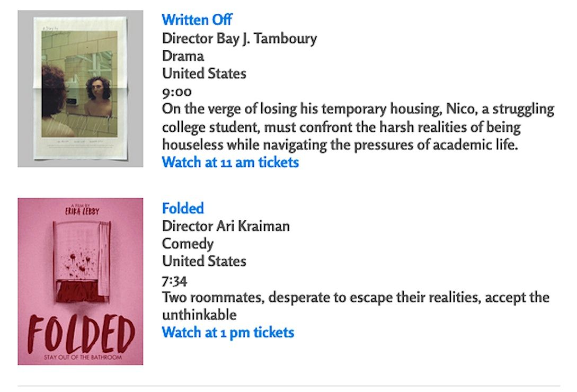The image size is (577, 392).
Task: Select the Drama genre label
Action: coord(183,56)
